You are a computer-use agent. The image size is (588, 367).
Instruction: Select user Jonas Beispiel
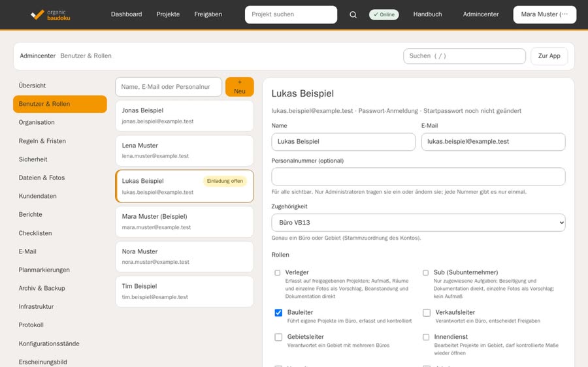pos(184,116)
